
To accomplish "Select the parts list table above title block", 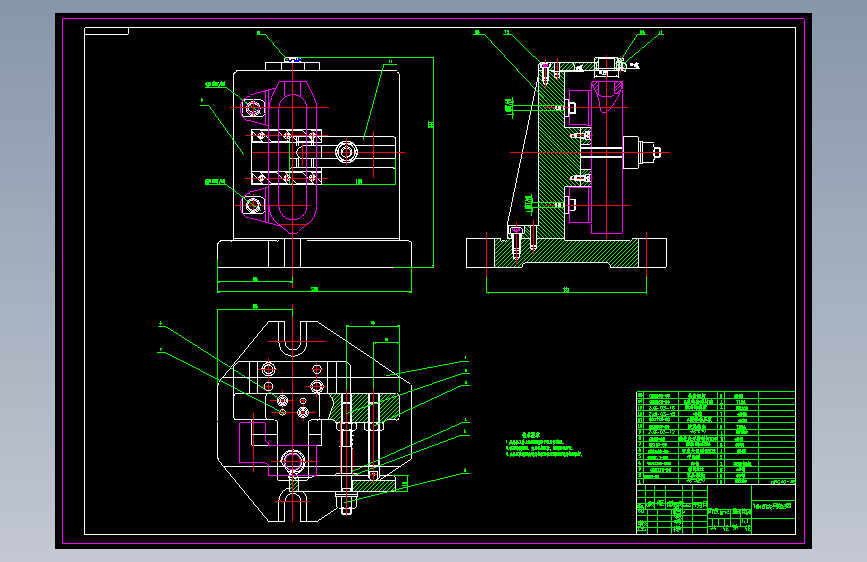I will tap(715, 438).
